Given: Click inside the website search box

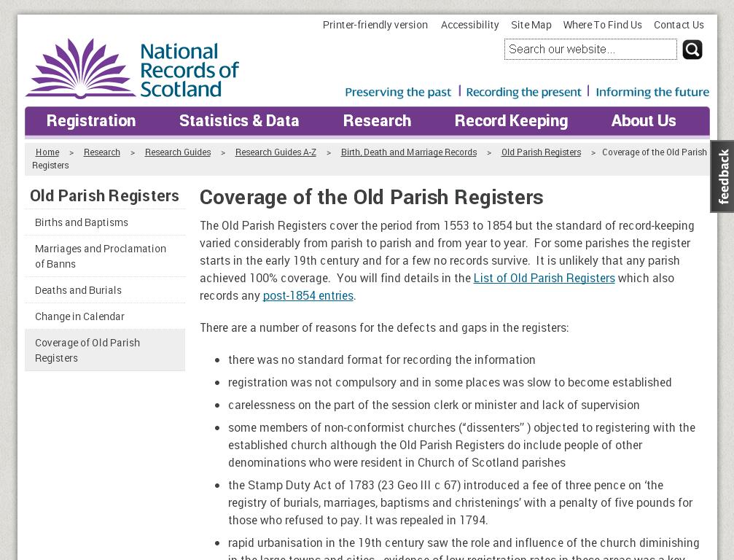Looking at the screenshot, I should [590, 49].
